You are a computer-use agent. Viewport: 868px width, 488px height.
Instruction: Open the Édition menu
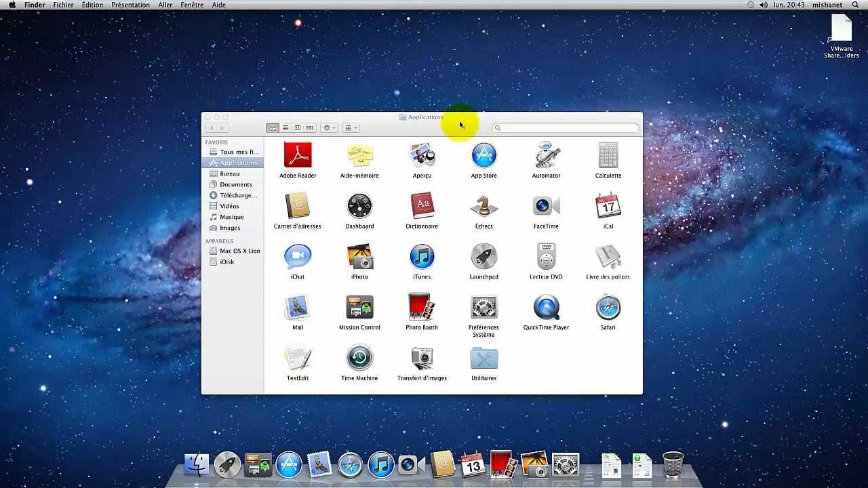pos(92,5)
